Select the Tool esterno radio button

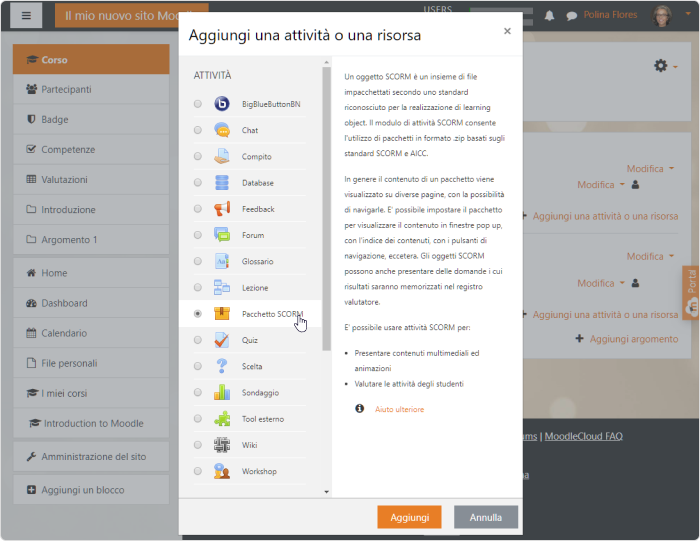tap(197, 419)
